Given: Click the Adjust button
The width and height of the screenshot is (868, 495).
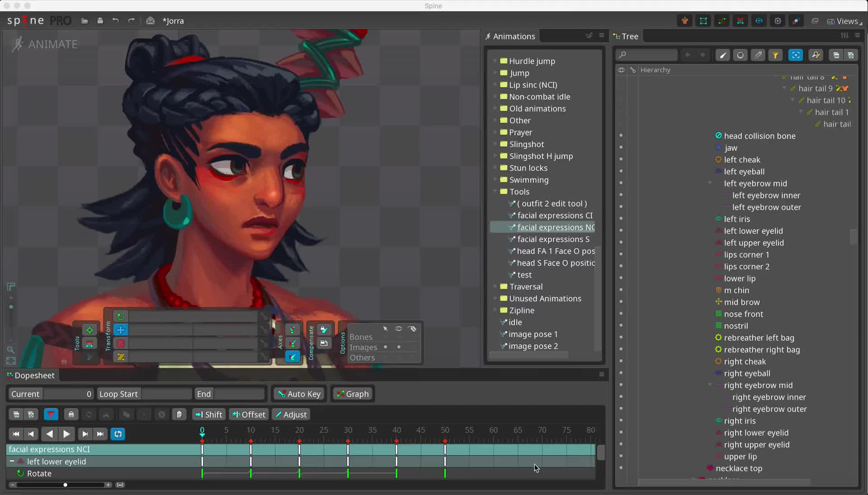Looking at the screenshot, I should 291,414.
